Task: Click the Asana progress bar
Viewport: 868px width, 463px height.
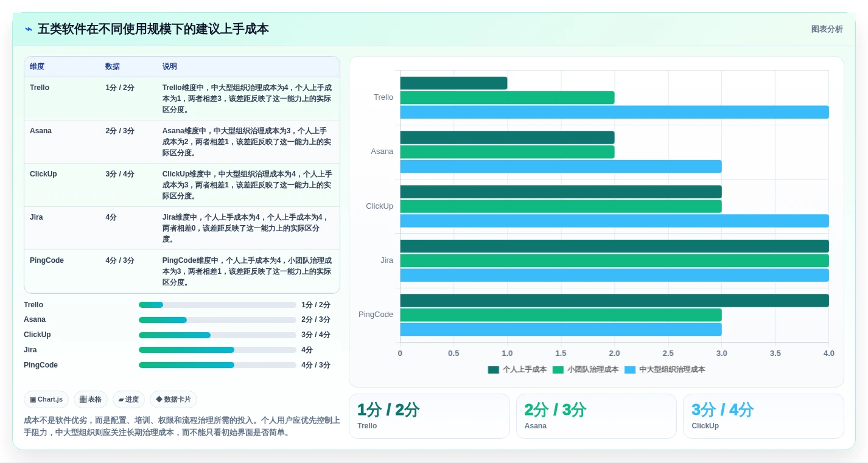Action: tap(217, 320)
